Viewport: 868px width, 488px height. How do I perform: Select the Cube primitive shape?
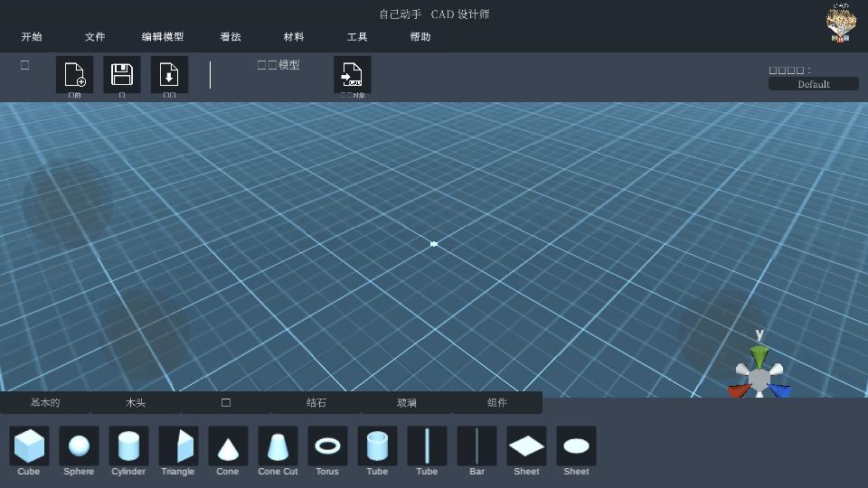click(29, 446)
